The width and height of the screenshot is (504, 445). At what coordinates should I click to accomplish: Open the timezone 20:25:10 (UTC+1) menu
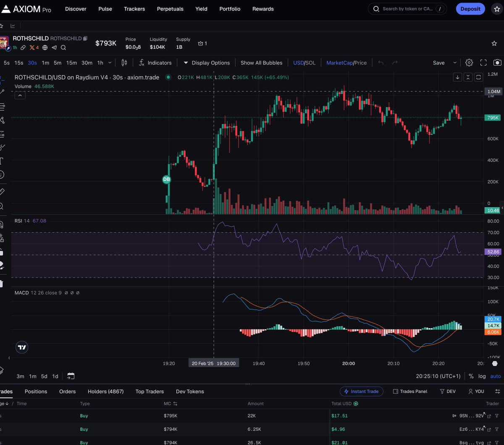[x=438, y=377]
